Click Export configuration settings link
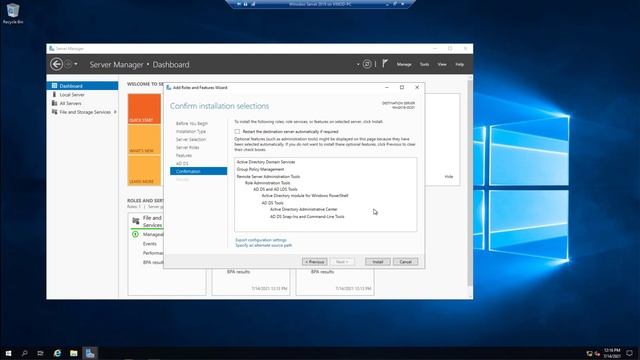This screenshot has height=360, width=640. pyautogui.click(x=261, y=240)
